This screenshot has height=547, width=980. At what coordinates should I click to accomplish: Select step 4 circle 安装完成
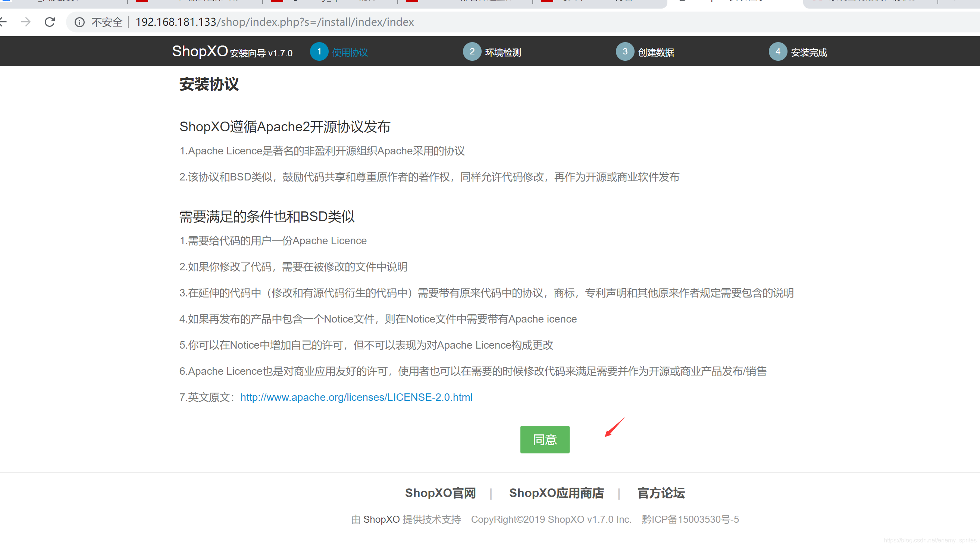tap(777, 51)
